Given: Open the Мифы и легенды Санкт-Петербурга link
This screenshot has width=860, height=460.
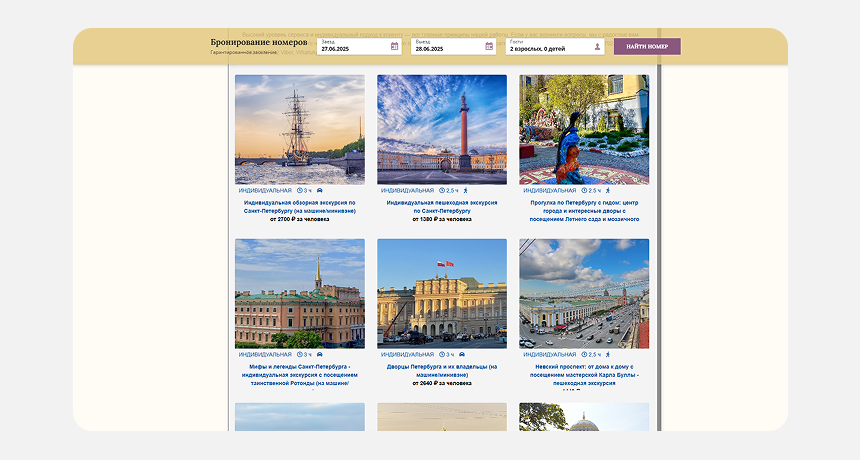Looking at the screenshot, I should pyautogui.click(x=299, y=375).
